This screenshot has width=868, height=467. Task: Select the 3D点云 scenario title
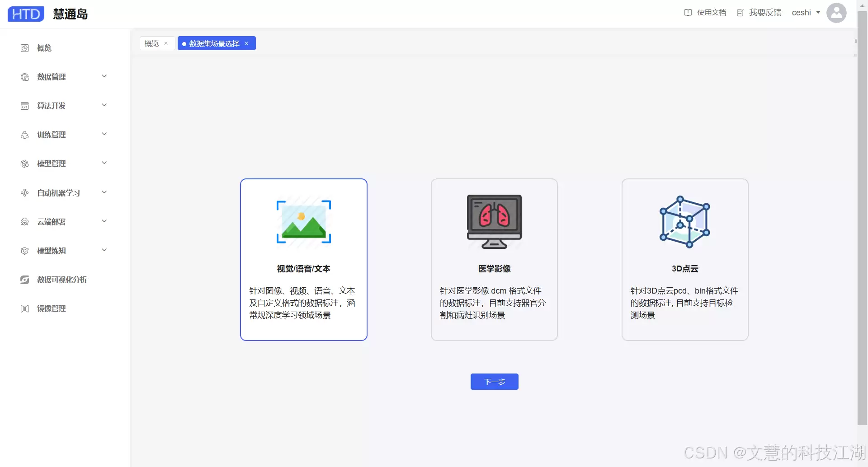[685, 269]
